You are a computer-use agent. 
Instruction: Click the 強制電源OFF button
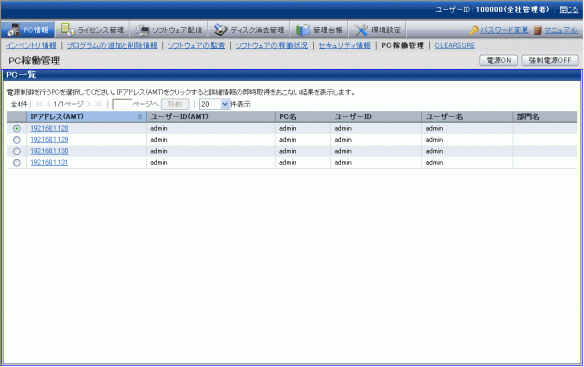pyautogui.click(x=550, y=60)
